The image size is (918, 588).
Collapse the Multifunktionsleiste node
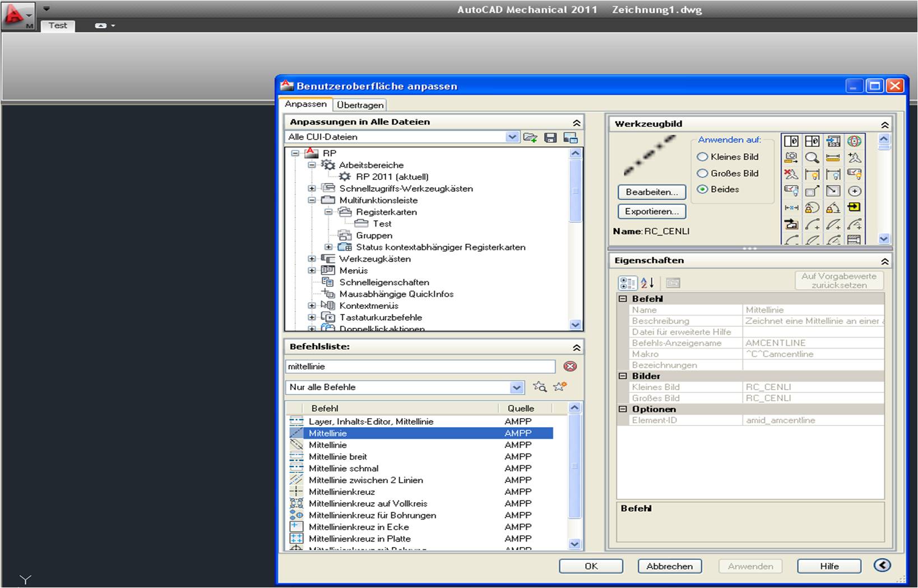point(312,200)
